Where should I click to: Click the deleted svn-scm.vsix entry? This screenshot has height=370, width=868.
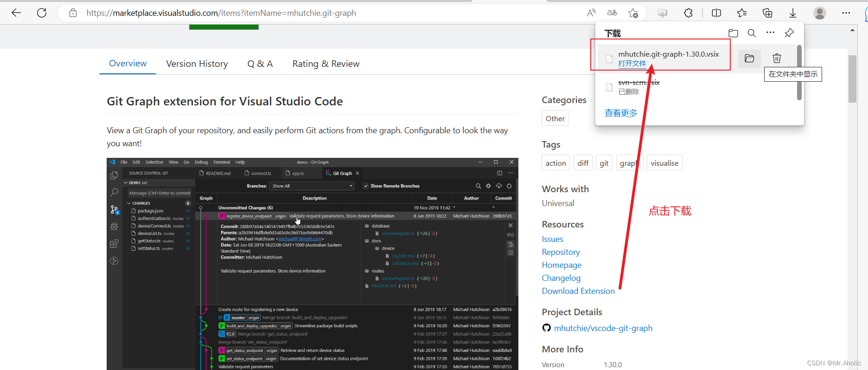coord(695,87)
